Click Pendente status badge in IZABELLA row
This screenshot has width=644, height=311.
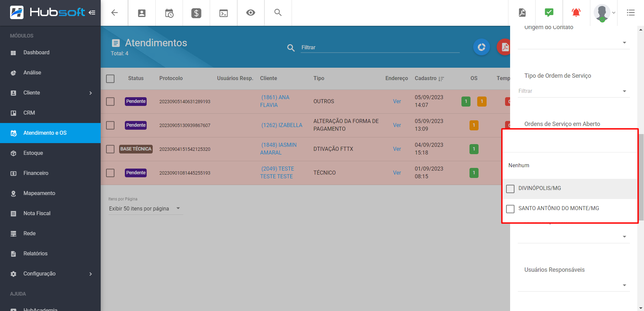coord(136,125)
